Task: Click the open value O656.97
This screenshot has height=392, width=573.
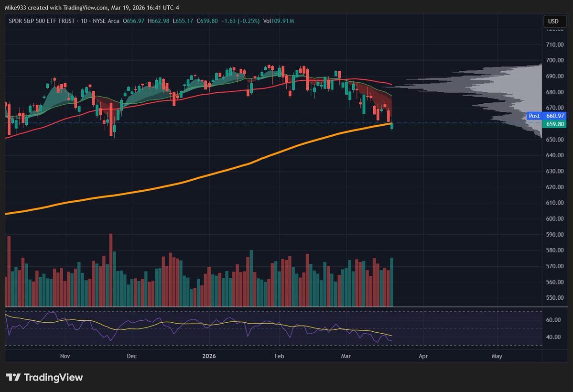Action: (x=134, y=21)
